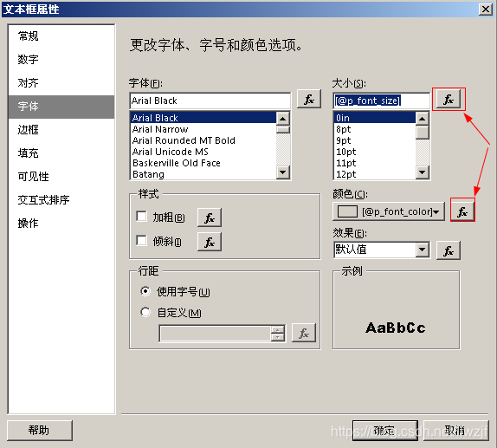Click the custom line spacing input field

pyautogui.click(x=216, y=334)
